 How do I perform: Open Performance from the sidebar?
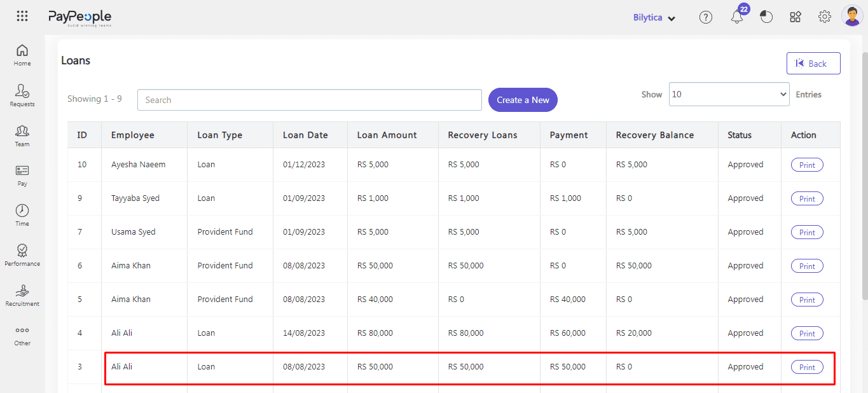(x=22, y=255)
